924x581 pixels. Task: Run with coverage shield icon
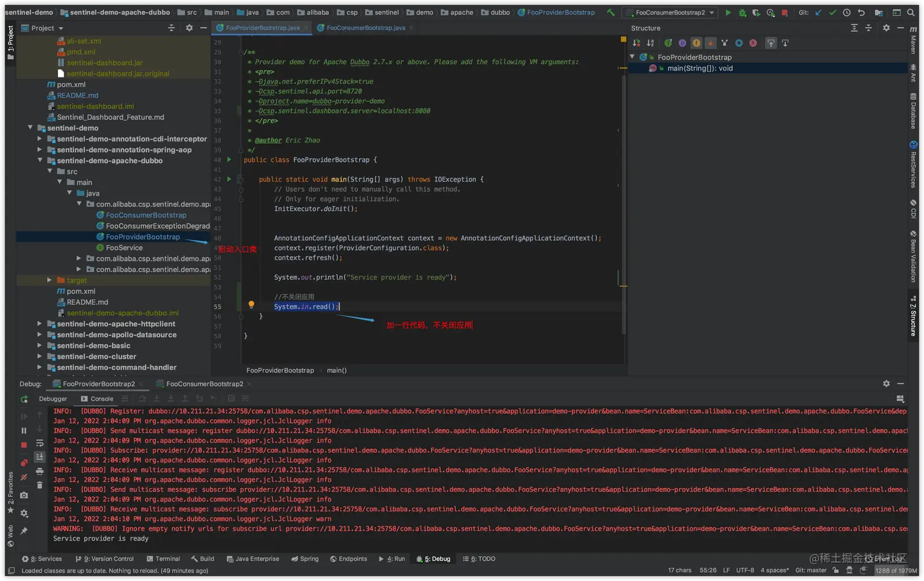756,12
